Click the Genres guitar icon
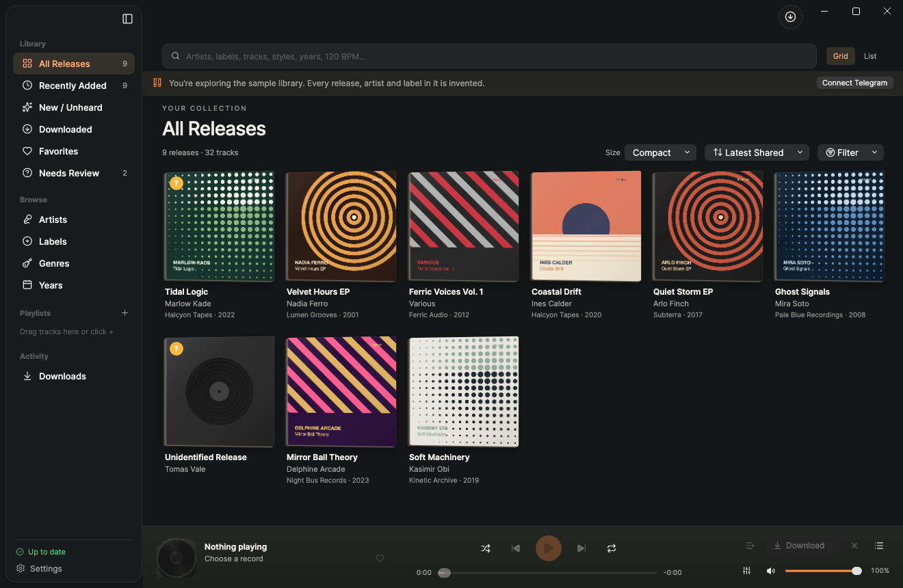 pos(27,263)
